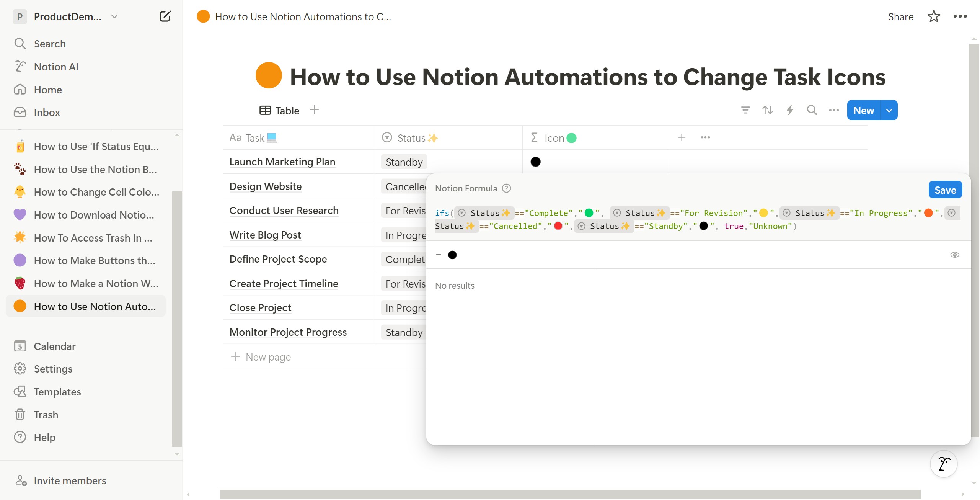Screen dimensions: 980x500
Task: Click Invite members
Action: (70, 480)
